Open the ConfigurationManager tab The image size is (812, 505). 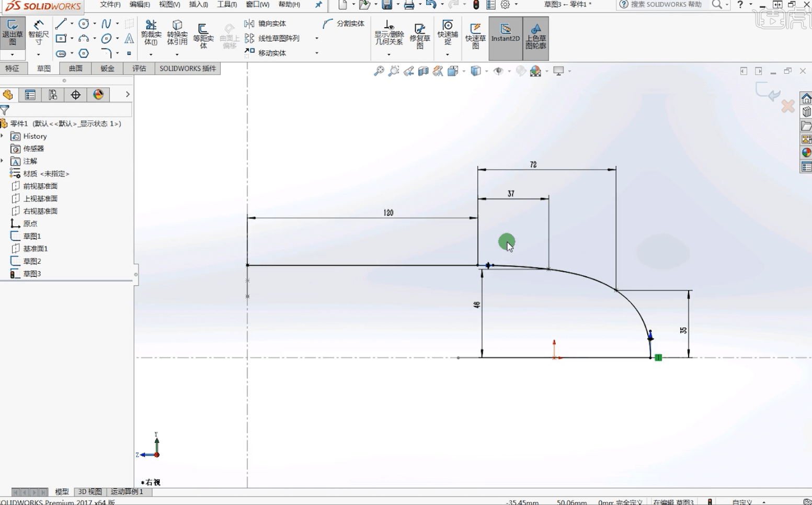(53, 95)
